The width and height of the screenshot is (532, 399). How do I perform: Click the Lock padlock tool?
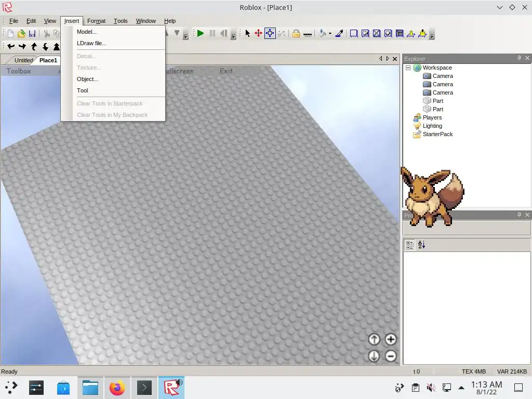[296, 33]
